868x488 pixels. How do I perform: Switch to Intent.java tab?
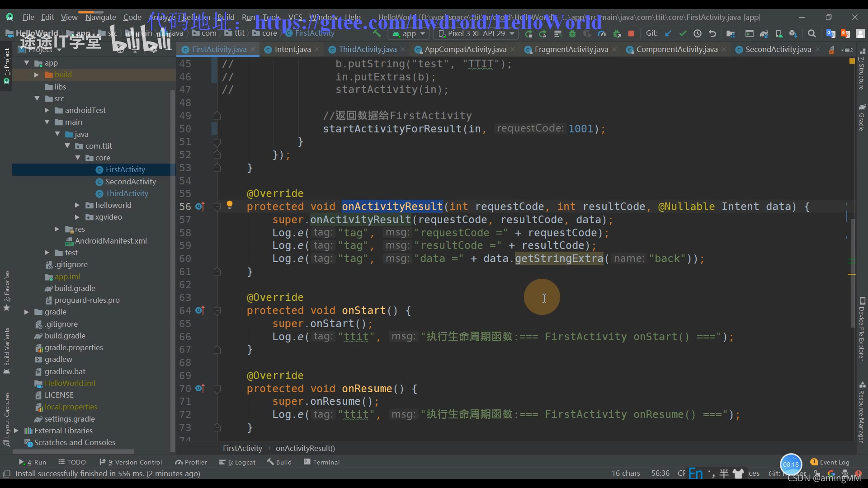point(292,49)
